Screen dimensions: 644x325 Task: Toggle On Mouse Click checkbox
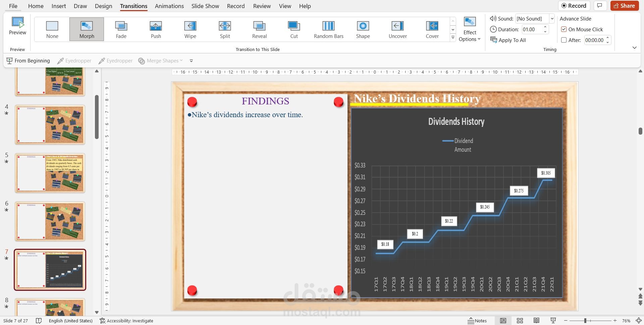click(564, 29)
